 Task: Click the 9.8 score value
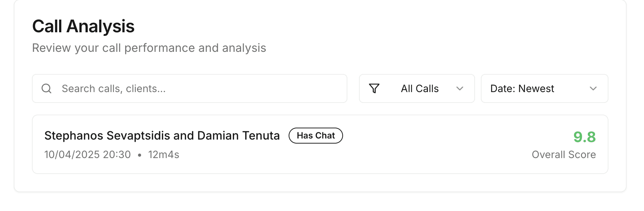[585, 137]
